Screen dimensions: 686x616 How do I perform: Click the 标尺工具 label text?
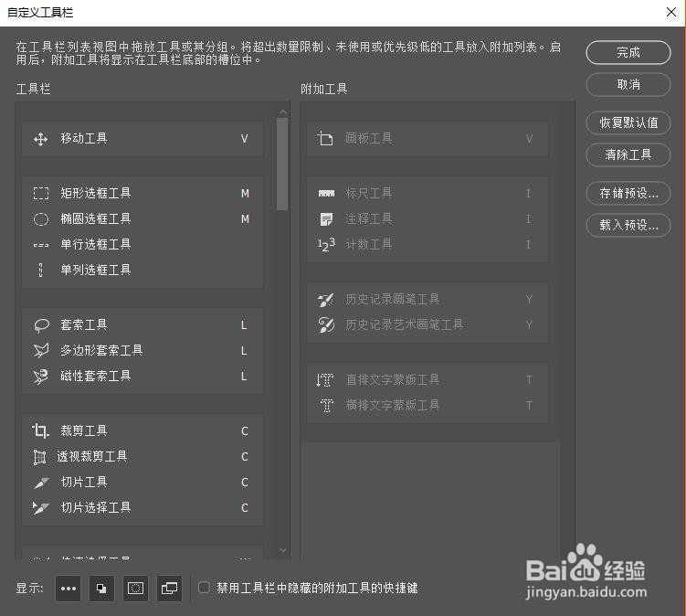coord(369,193)
